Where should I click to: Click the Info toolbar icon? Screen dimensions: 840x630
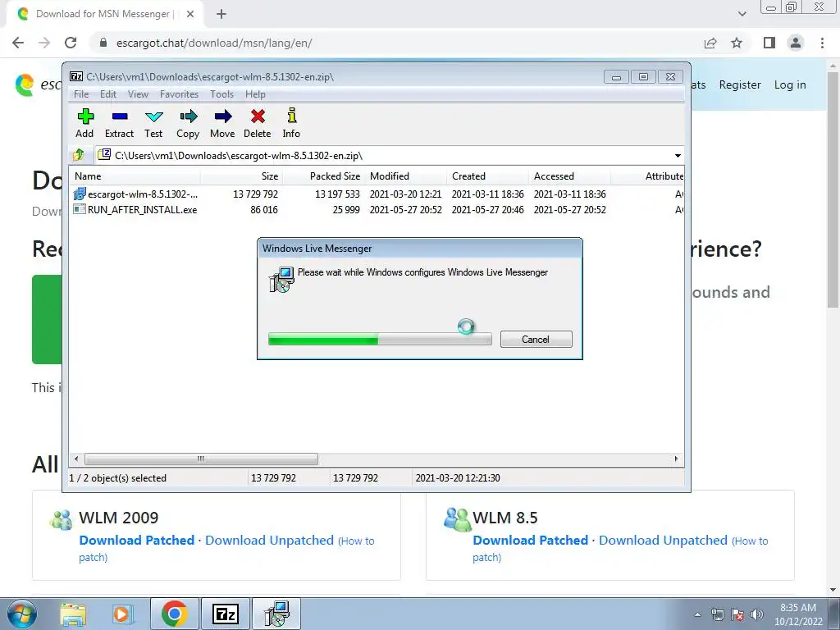click(x=291, y=116)
